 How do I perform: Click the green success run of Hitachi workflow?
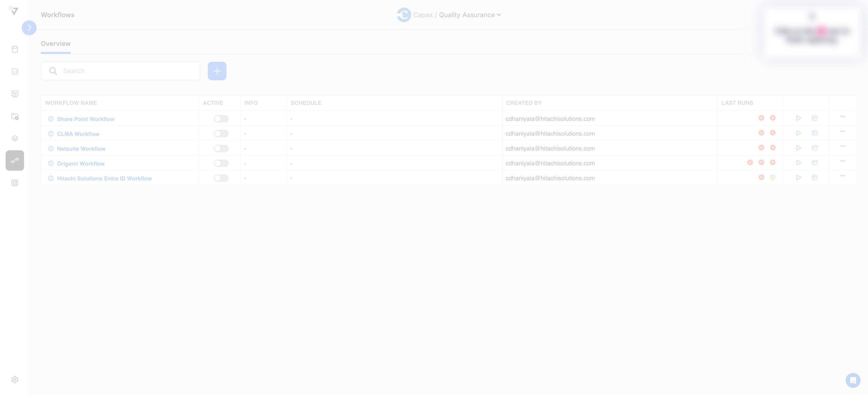[x=773, y=177]
